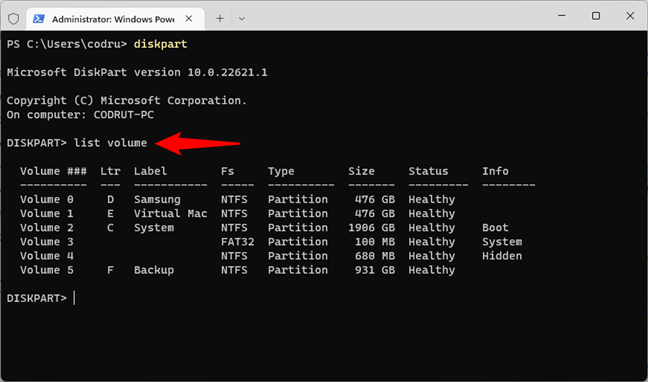Click the drive letter 'F' of Volume 5
The width and height of the screenshot is (648, 382).
(110, 270)
